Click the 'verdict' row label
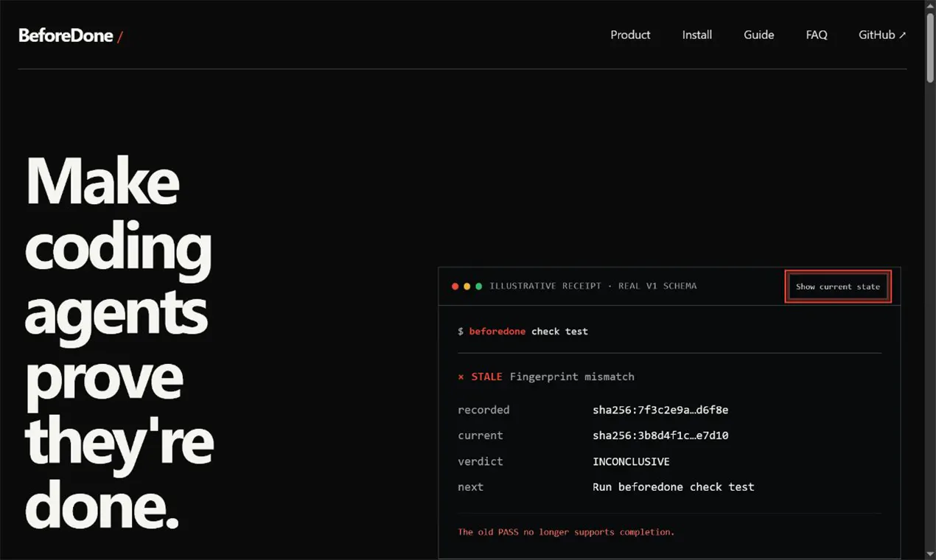Image resolution: width=936 pixels, height=560 pixels. (x=481, y=461)
